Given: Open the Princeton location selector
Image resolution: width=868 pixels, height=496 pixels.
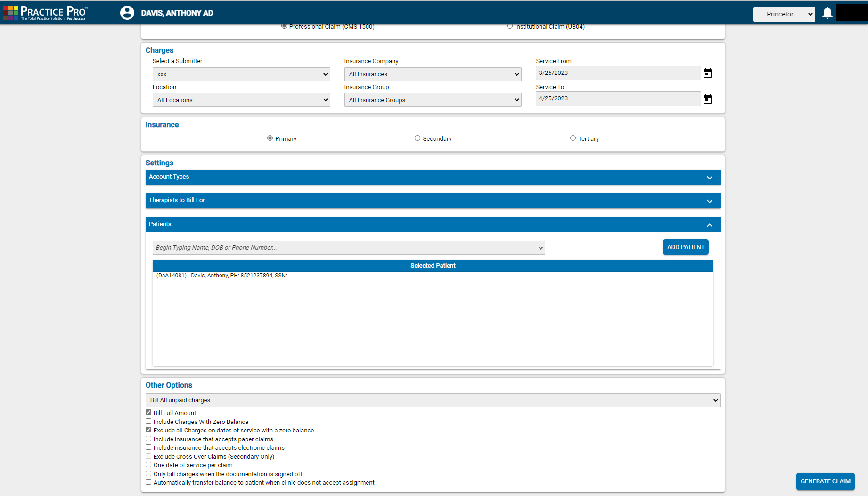Looking at the screenshot, I should click(x=784, y=14).
